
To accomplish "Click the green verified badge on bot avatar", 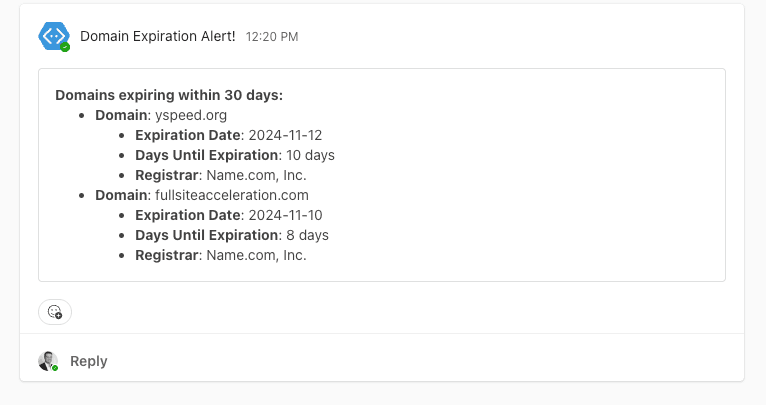I will point(65,47).
